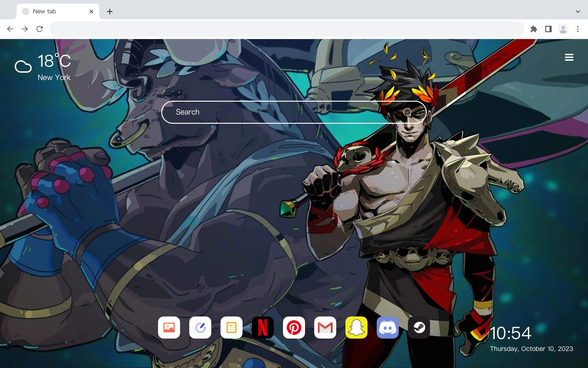Click the search magnifier icon

(x=407, y=112)
